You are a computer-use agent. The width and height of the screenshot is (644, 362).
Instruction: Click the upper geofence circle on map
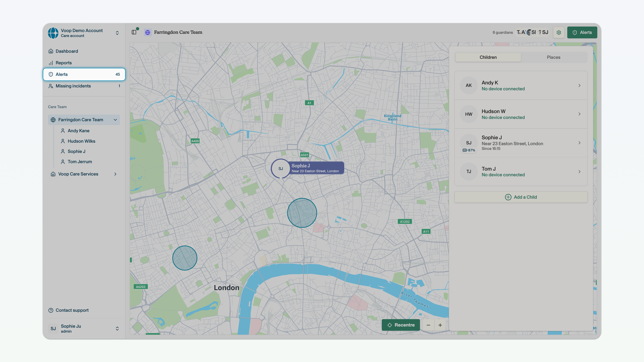[x=302, y=213]
